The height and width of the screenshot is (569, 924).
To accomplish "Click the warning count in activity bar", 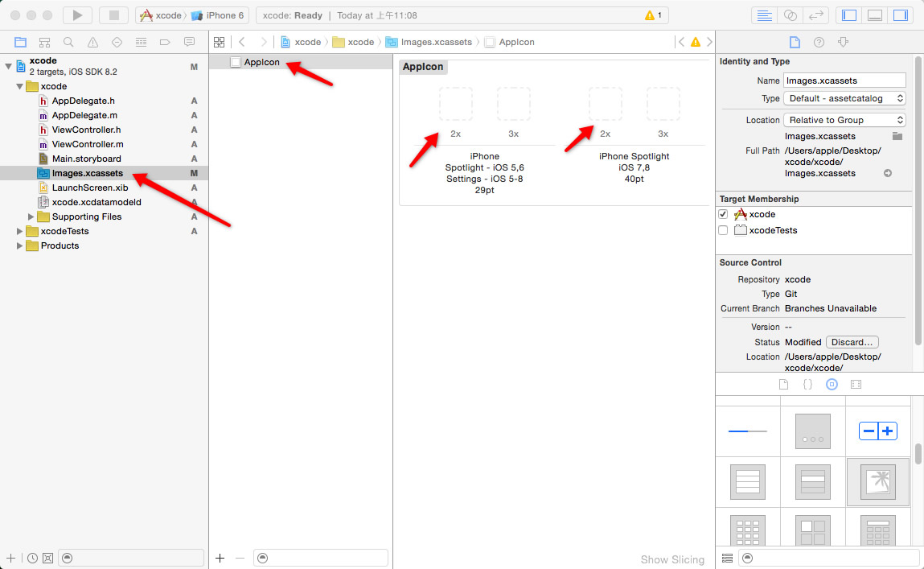I will click(654, 15).
